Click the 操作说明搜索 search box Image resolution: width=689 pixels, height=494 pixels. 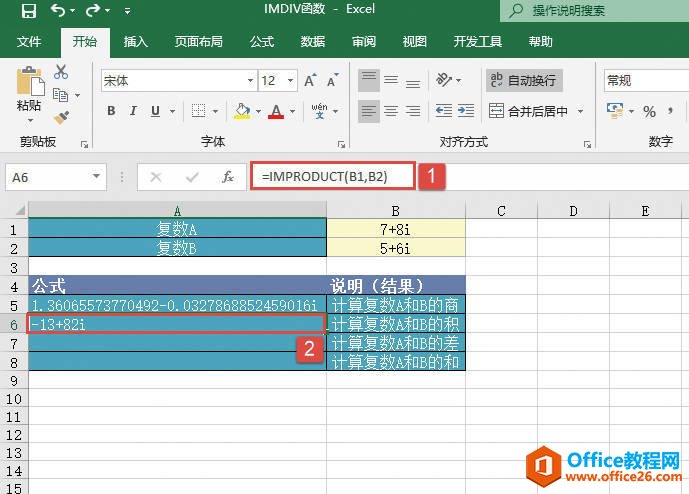pos(595,10)
